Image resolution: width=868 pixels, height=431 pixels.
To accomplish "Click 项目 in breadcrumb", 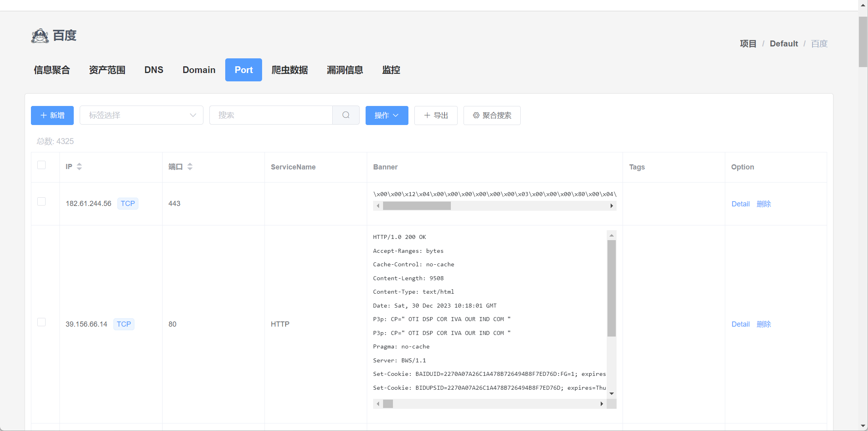I will tap(748, 44).
